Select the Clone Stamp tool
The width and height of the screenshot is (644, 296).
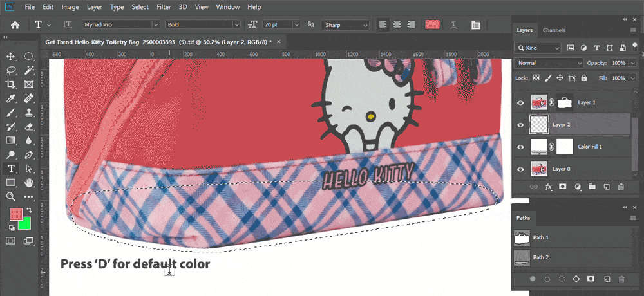point(29,112)
